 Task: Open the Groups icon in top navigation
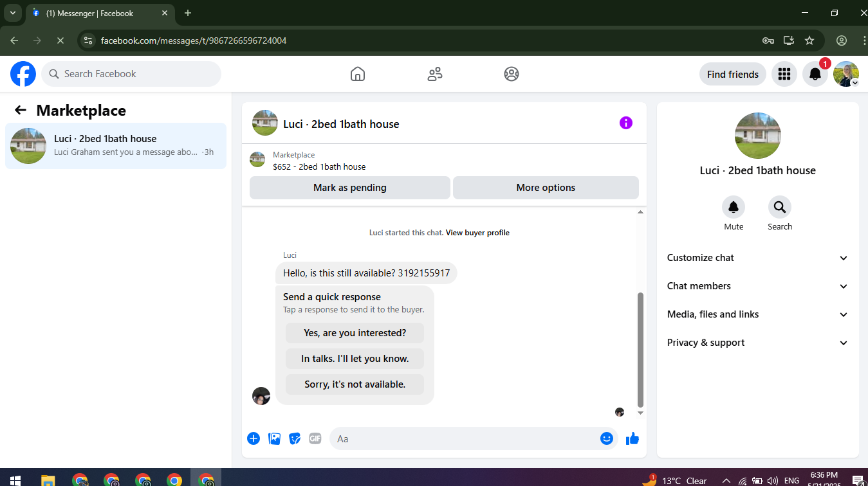(512, 74)
